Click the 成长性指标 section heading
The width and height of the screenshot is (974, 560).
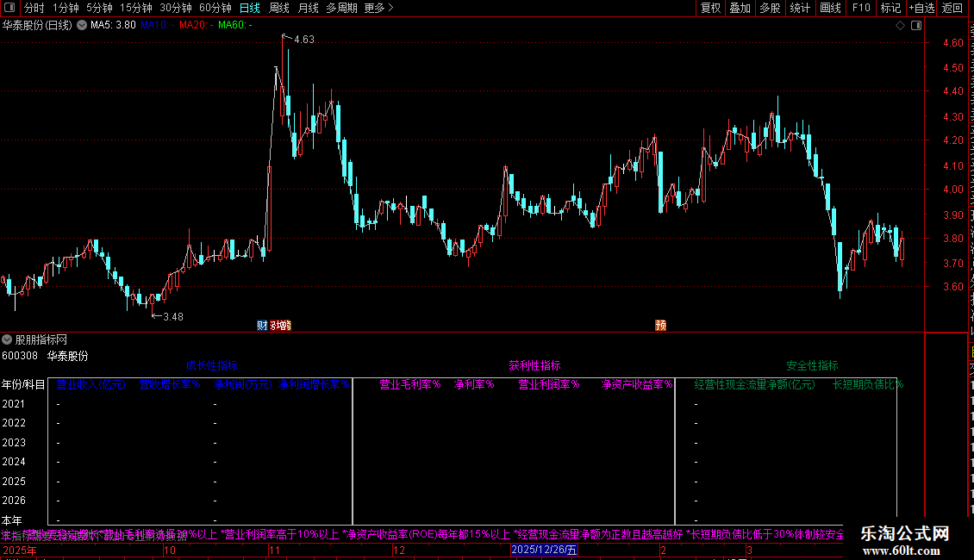click(x=212, y=366)
